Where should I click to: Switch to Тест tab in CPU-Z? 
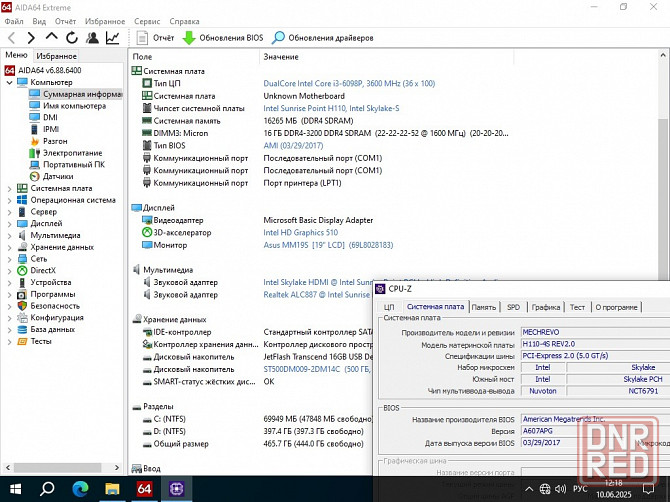tap(577, 307)
